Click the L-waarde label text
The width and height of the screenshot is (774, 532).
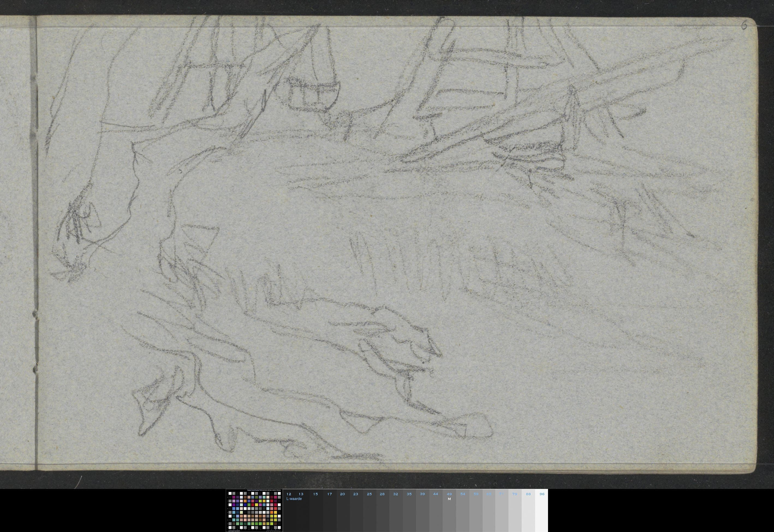[x=294, y=499]
